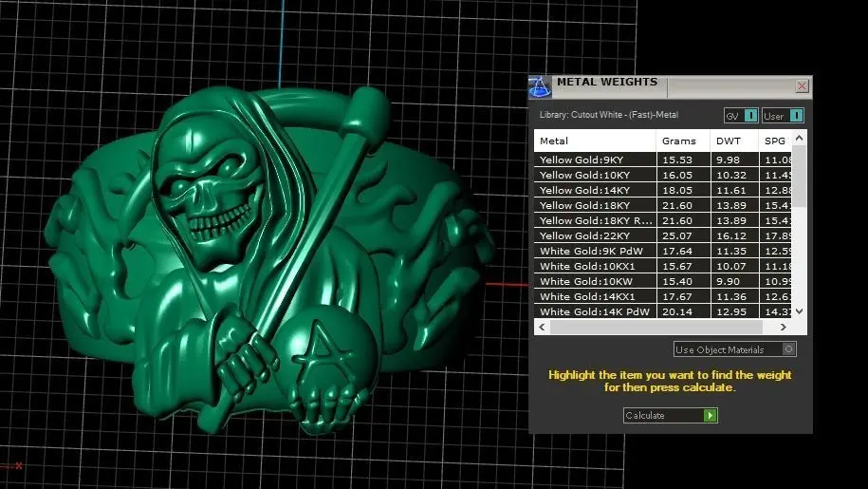The height and width of the screenshot is (489, 868).
Task: Sort by the SPG column header
Action: click(x=776, y=141)
